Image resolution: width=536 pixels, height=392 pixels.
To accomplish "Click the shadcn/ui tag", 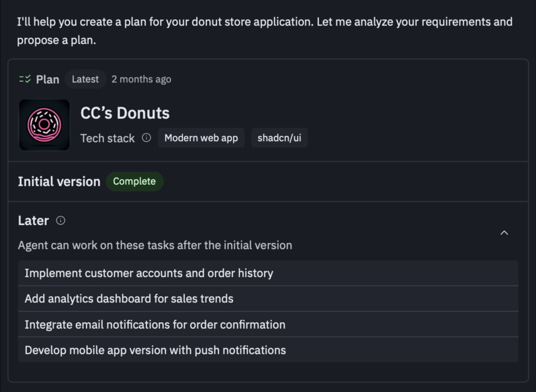I will coord(279,138).
